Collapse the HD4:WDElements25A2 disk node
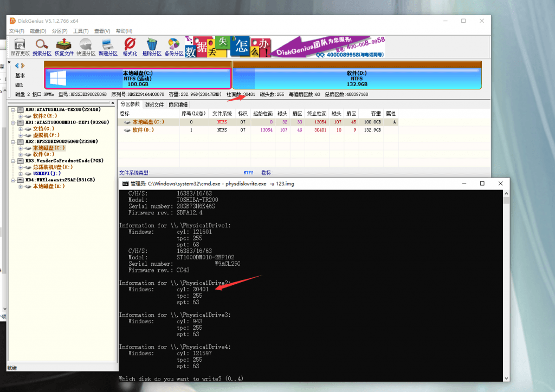 click(x=13, y=180)
